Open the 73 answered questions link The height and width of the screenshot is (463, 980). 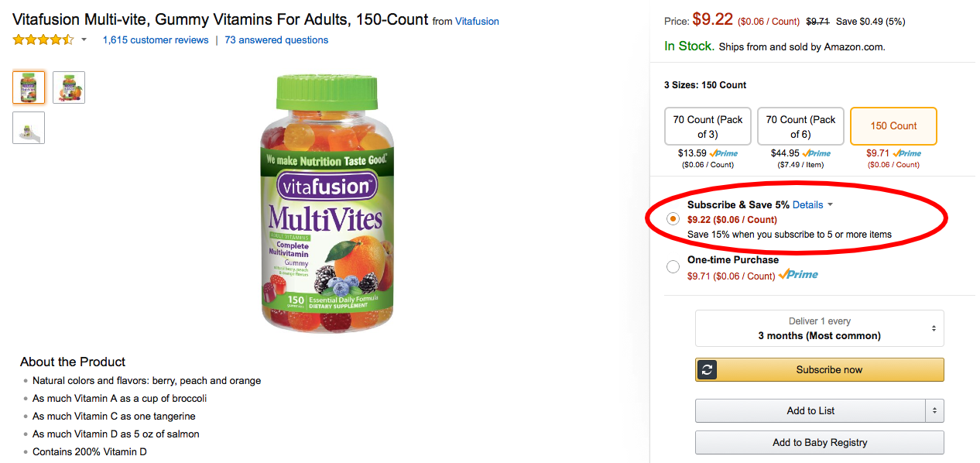coord(276,40)
